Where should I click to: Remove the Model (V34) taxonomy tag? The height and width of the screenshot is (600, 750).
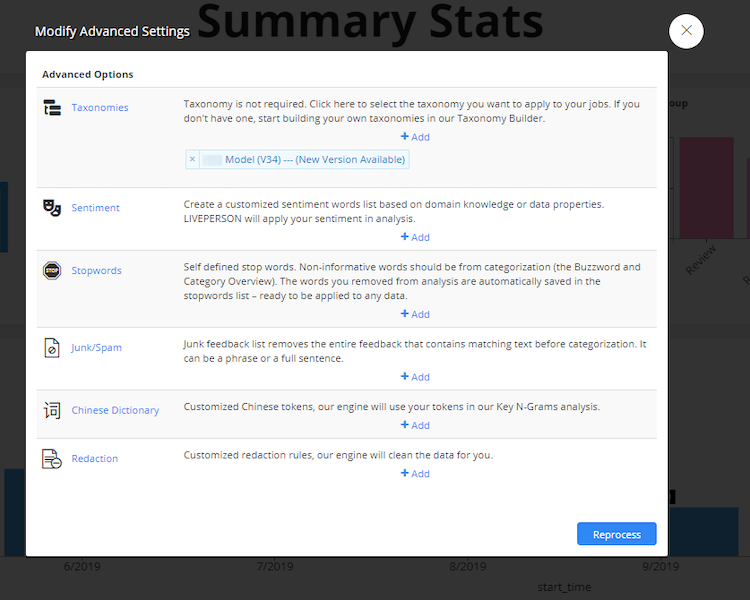(192, 159)
